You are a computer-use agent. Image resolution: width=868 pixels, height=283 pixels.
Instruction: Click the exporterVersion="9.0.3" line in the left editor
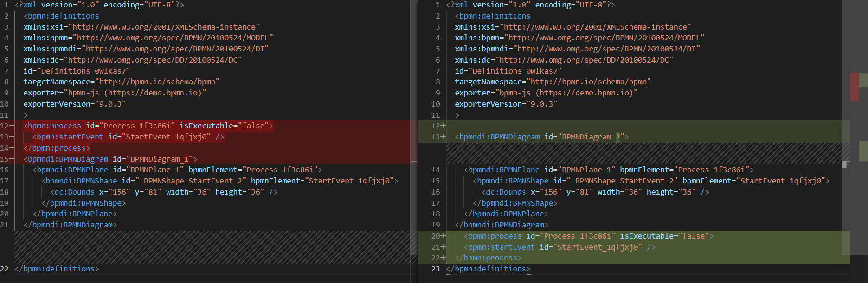74,104
